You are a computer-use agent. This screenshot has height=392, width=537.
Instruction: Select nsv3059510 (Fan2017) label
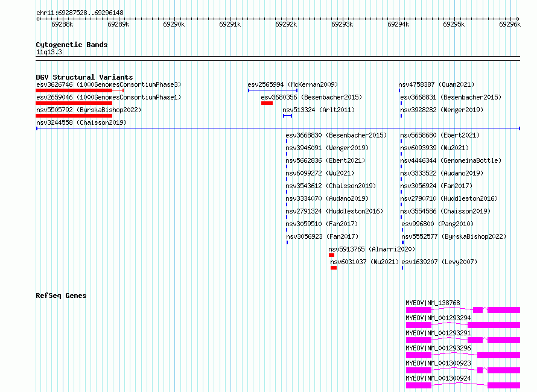pyautogui.click(x=322, y=224)
